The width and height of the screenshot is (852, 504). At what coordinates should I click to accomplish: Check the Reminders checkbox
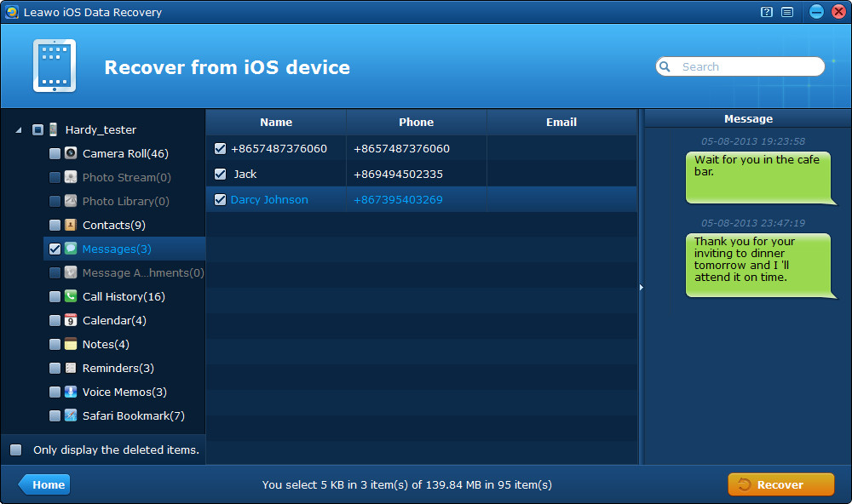[x=55, y=369]
